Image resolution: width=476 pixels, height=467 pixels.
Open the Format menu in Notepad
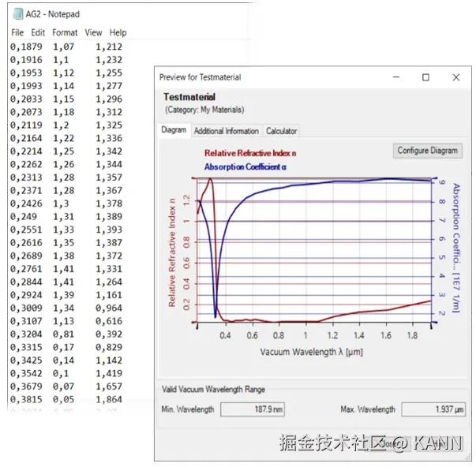(65, 32)
